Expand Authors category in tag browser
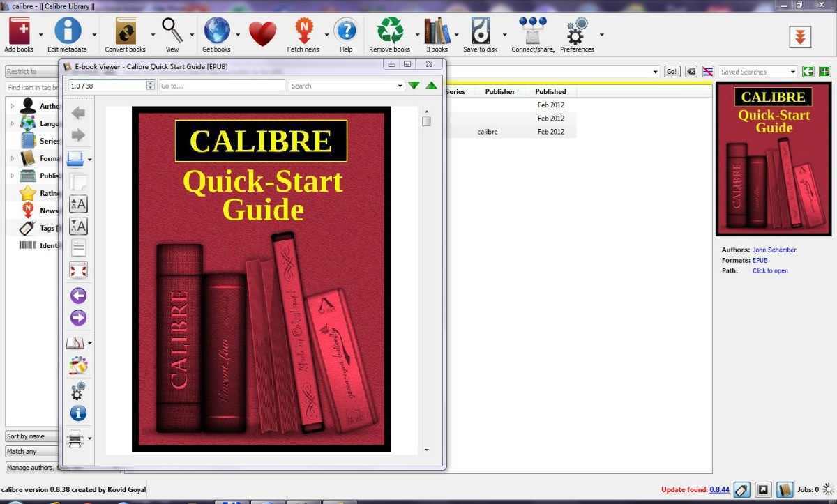Screen dimensions: 837x504 (12, 106)
